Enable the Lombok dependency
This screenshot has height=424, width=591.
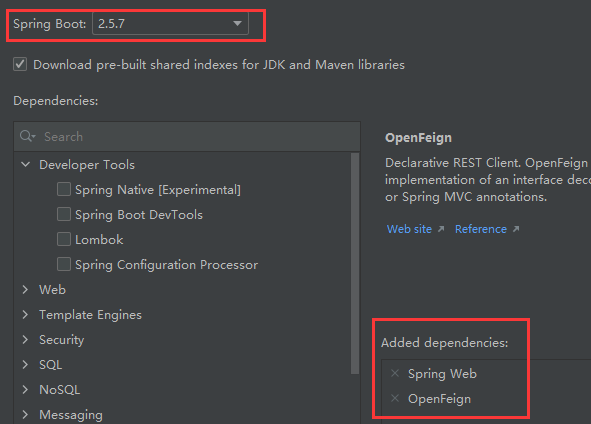(x=64, y=239)
